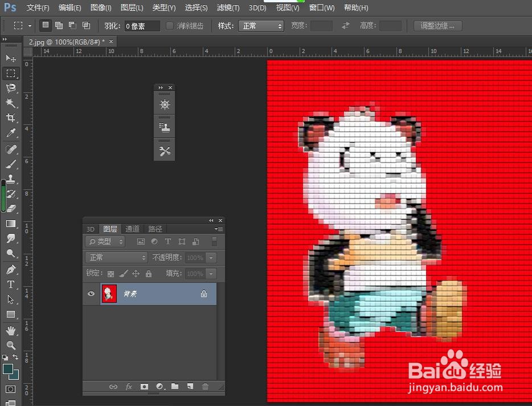Add layer style fx button
532x406 pixels.
point(129,387)
